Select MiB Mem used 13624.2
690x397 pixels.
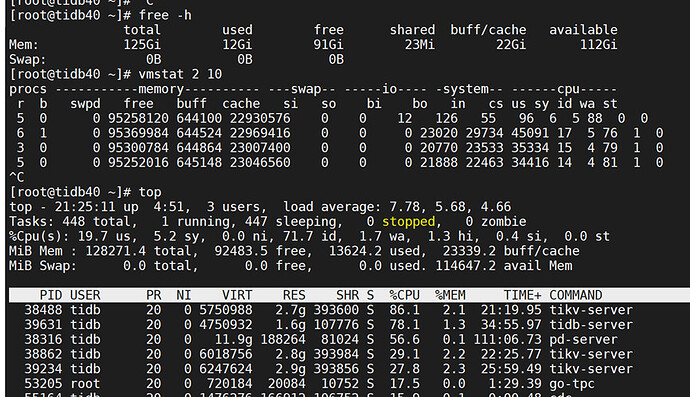tap(355, 251)
